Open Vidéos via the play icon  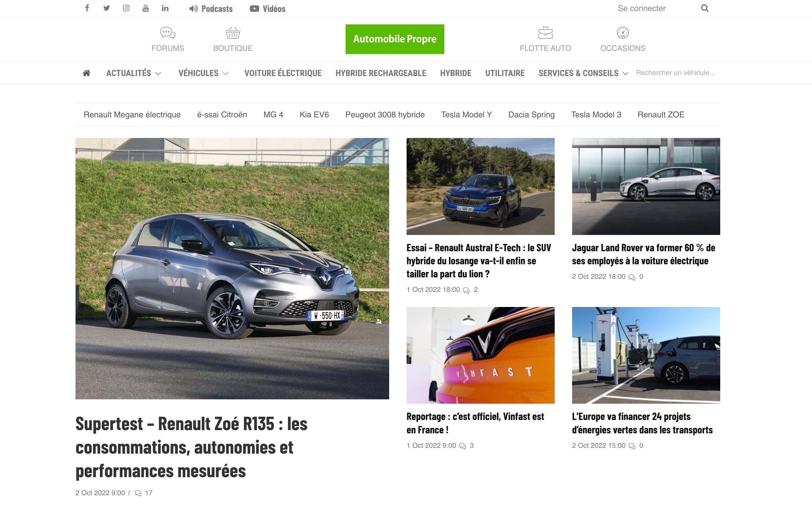pyautogui.click(x=255, y=8)
